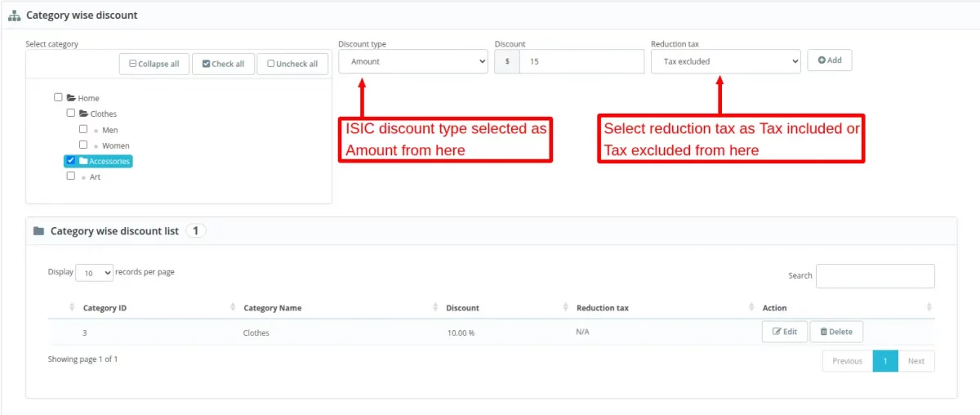This screenshot has width=980, height=415.
Task: Open the Reduction tax dropdown
Action: 726,61
